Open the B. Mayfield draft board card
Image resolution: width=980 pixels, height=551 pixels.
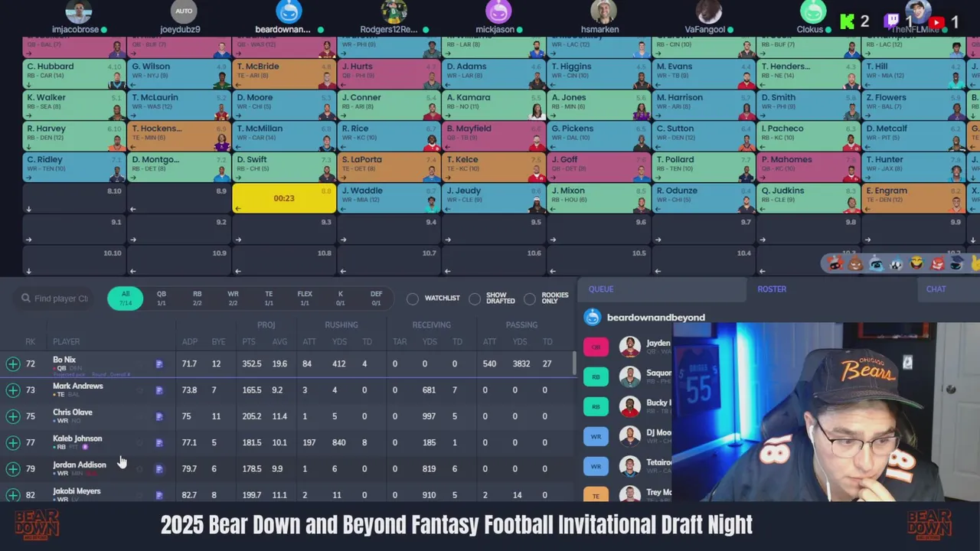494,136
